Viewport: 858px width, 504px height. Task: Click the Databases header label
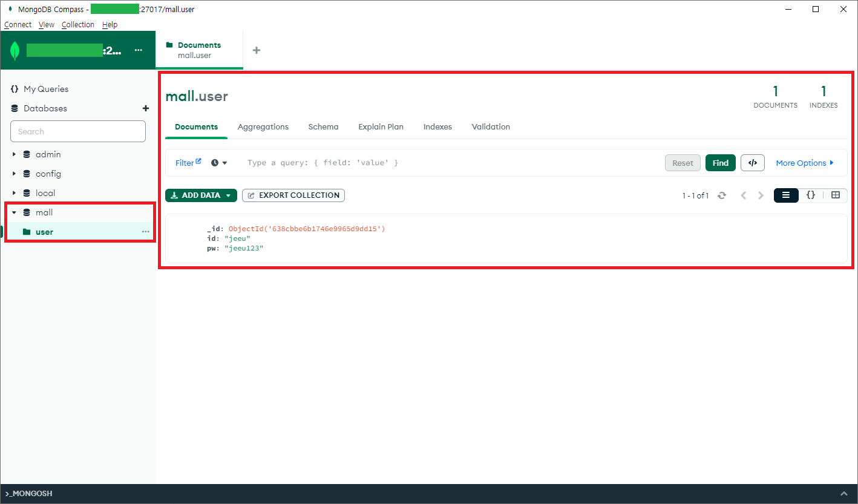point(45,108)
